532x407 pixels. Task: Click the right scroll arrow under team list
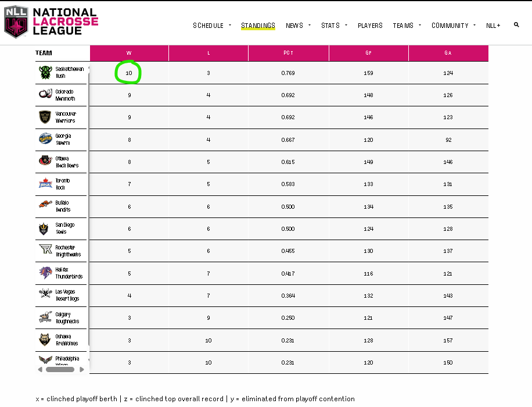[x=82, y=369]
